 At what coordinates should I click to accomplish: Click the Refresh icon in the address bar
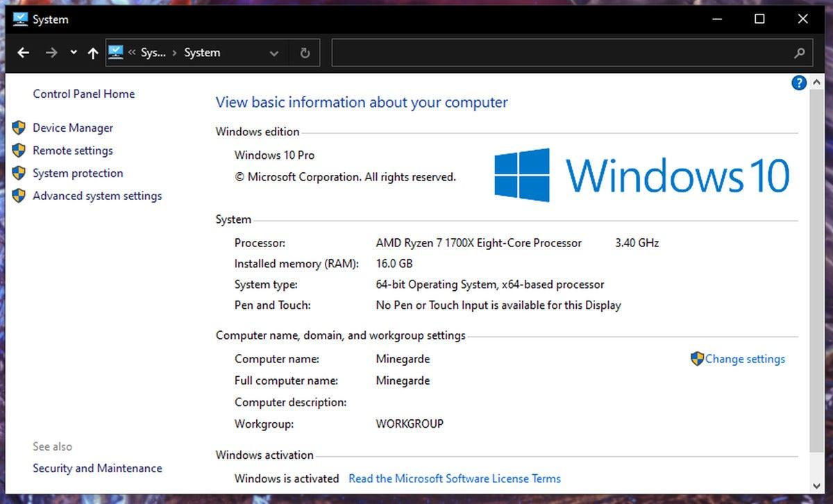pyautogui.click(x=305, y=52)
